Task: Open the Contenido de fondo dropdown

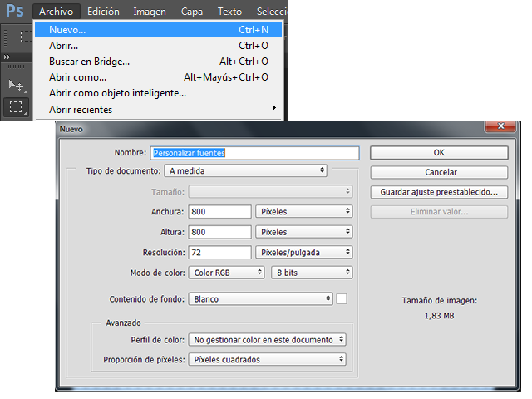Action: pos(260,299)
